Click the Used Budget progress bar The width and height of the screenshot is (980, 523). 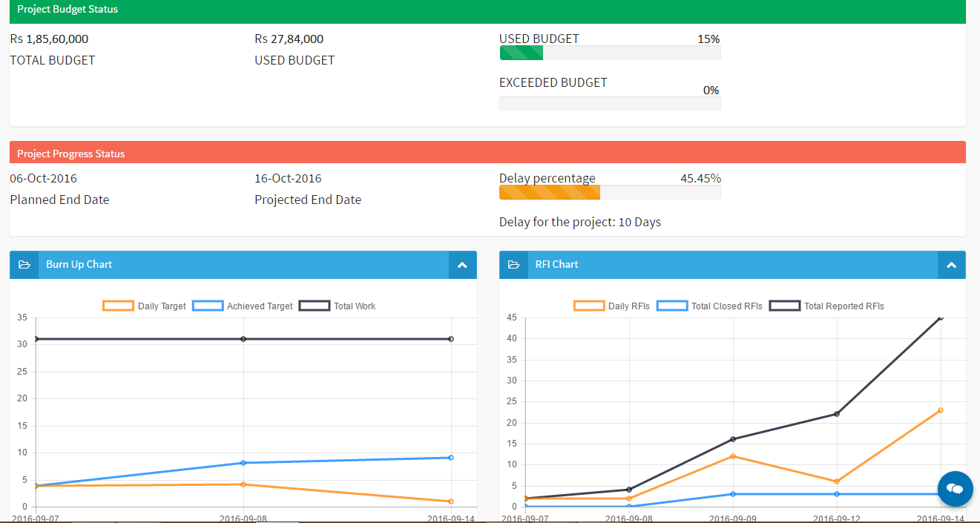610,53
